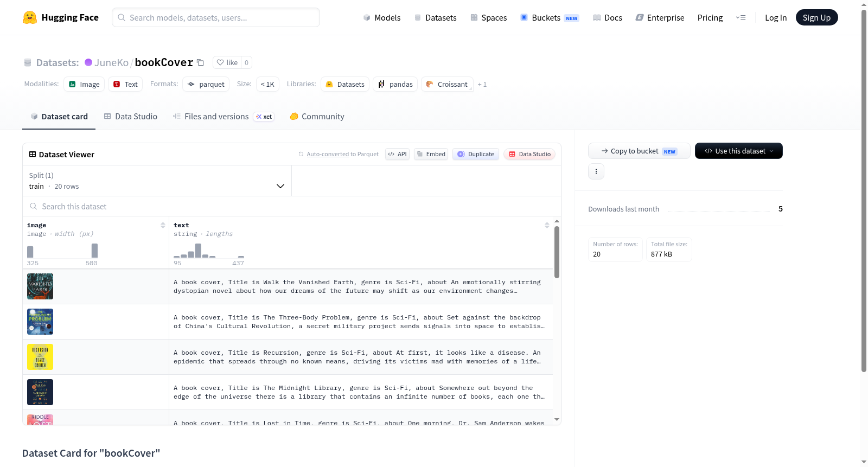This screenshot has height=467, width=868.
Task: Open the Community tab
Action: click(x=317, y=117)
